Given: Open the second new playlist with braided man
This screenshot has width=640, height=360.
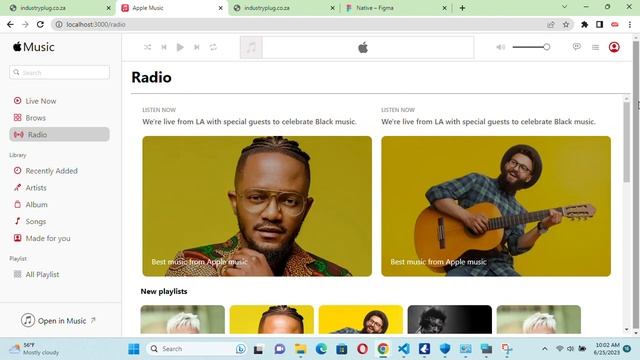Looking at the screenshot, I should [x=271, y=319].
